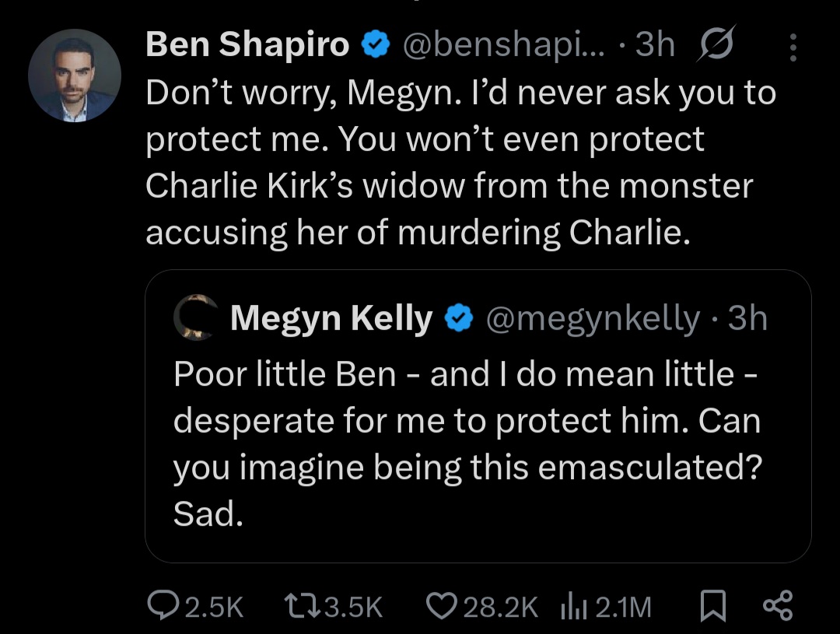The image size is (840, 634).
Task: Open the @benshapi... handle link
Action: [x=506, y=46]
